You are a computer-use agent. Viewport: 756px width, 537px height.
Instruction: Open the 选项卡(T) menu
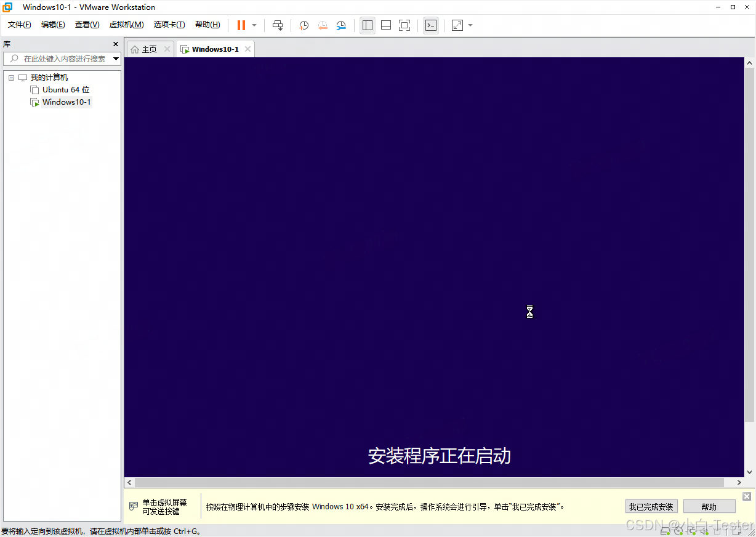click(169, 25)
